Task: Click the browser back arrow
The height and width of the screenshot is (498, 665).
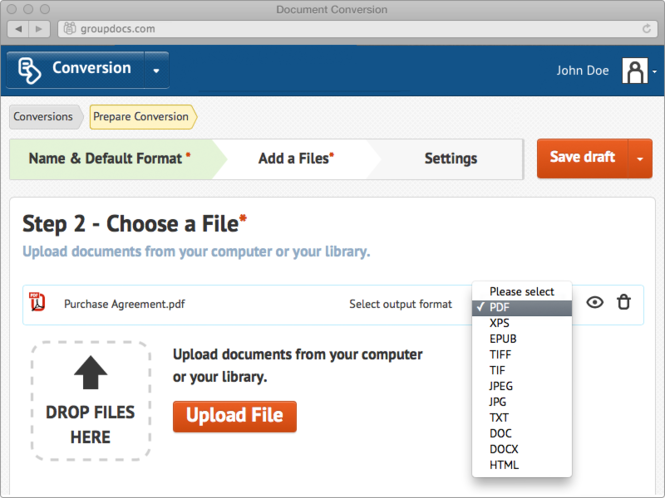Action: [x=18, y=29]
